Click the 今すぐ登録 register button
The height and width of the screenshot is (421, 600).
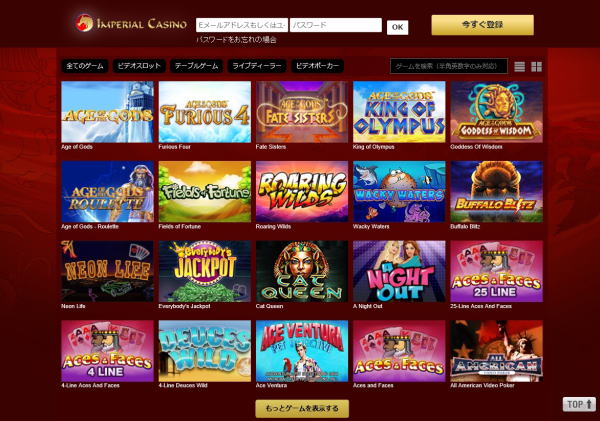tap(483, 25)
